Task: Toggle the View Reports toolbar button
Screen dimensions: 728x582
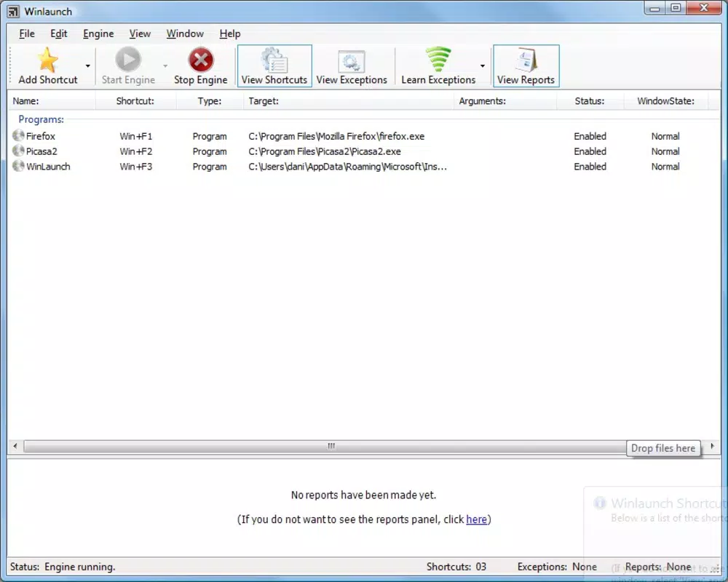Action: tap(526, 66)
